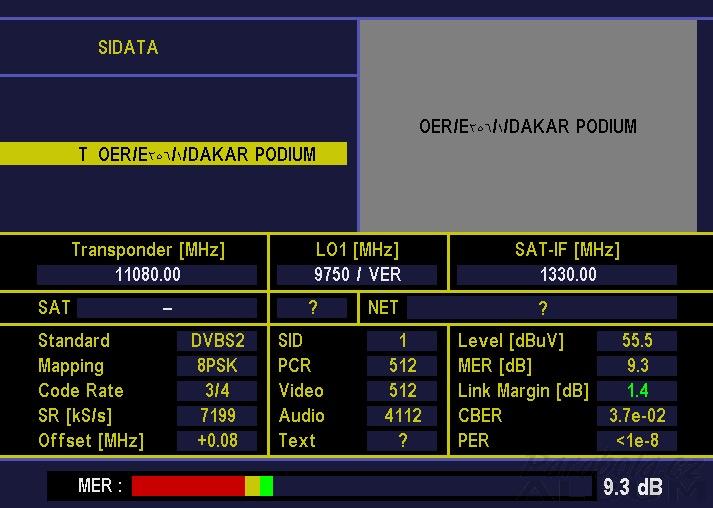Select the CBER 3.7e-02 reading
Screen dimensions: 713x508
pyautogui.click(x=636, y=415)
